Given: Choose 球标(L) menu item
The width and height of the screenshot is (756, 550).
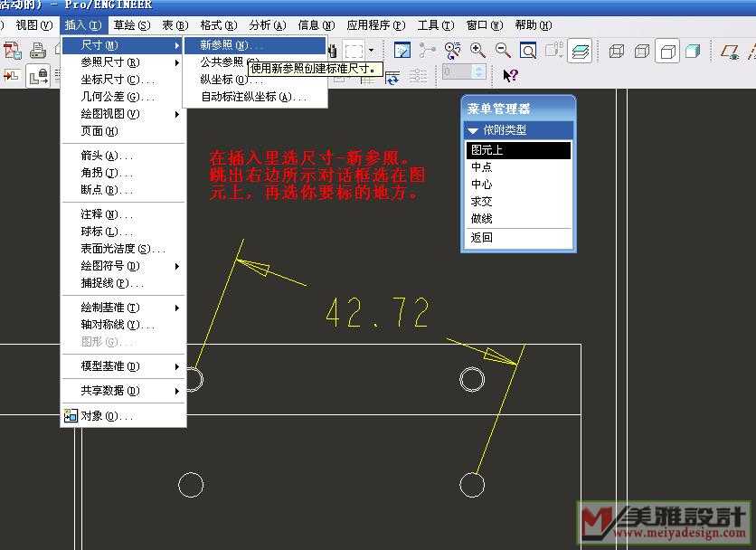Looking at the screenshot, I should (122, 232).
